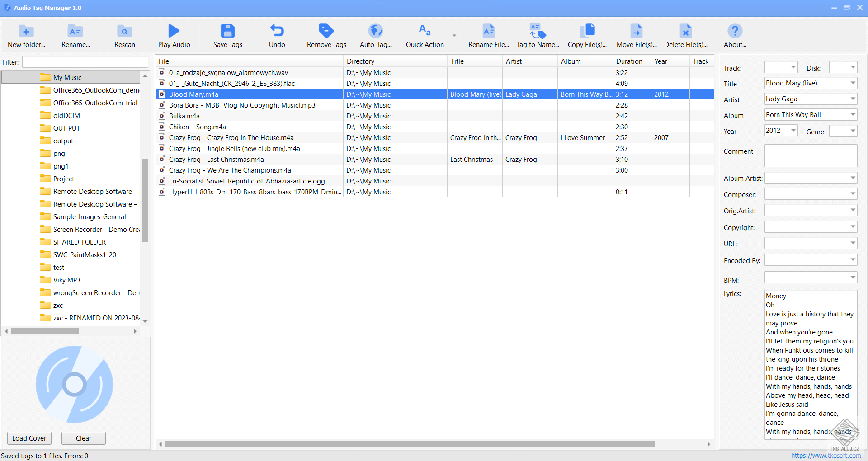
Task: Click Delete File(s) toolbar icon
Action: pyautogui.click(x=686, y=35)
